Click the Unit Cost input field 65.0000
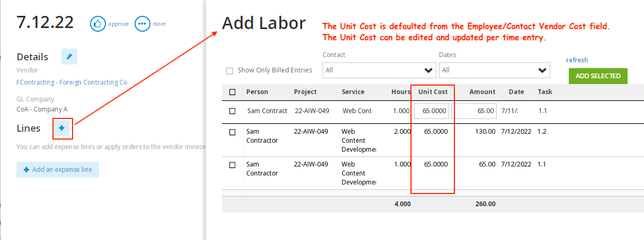 tap(432, 112)
